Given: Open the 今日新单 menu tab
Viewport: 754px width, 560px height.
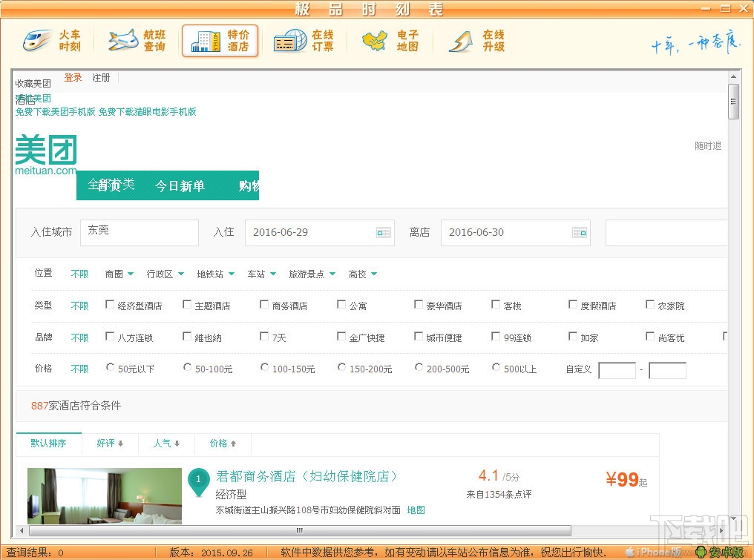Looking at the screenshot, I should pos(180,185).
